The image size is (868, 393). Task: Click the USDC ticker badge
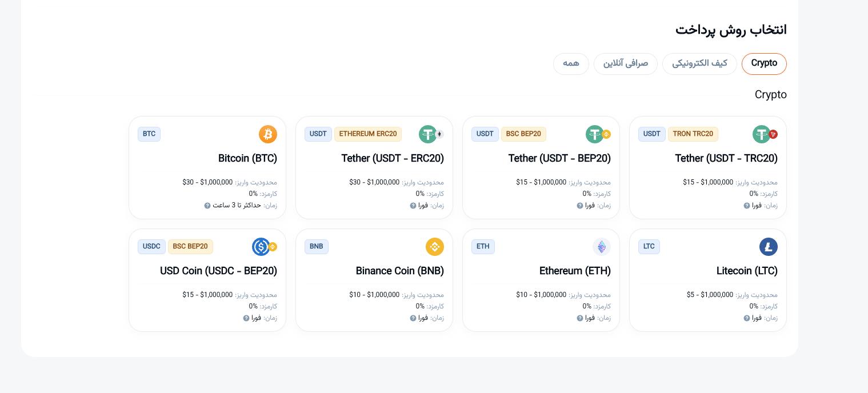(x=151, y=247)
